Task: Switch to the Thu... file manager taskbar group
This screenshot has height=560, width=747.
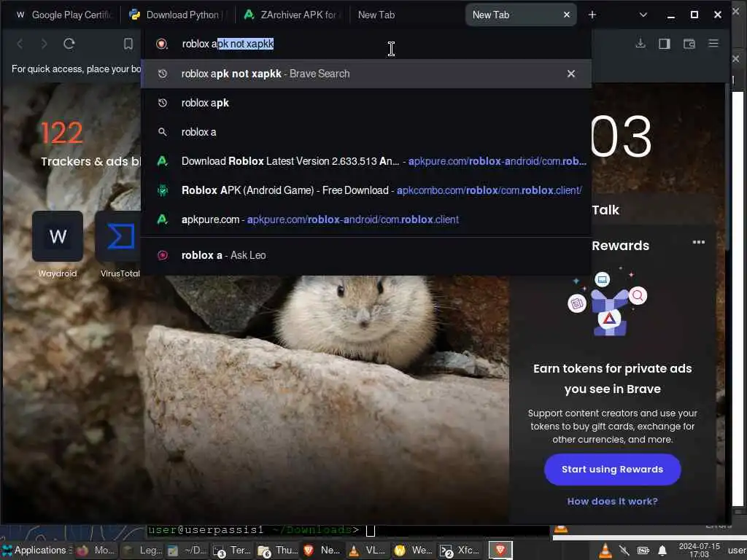Action: (277, 551)
